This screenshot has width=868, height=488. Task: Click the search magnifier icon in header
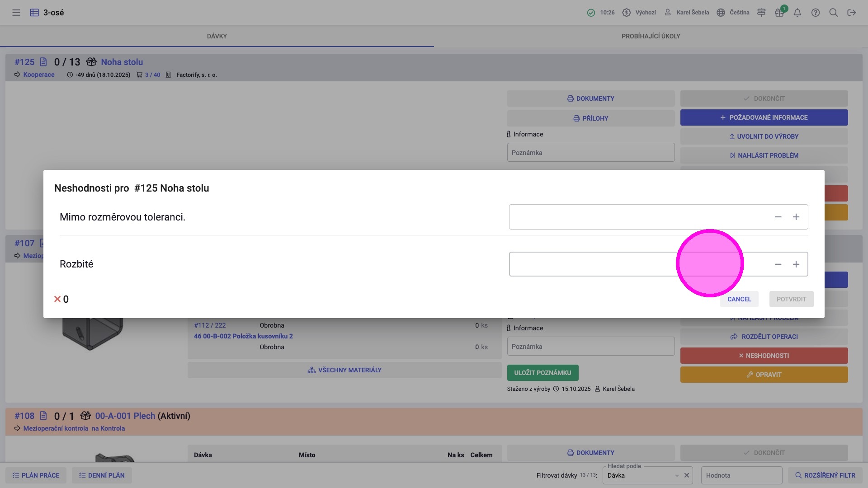(834, 13)
